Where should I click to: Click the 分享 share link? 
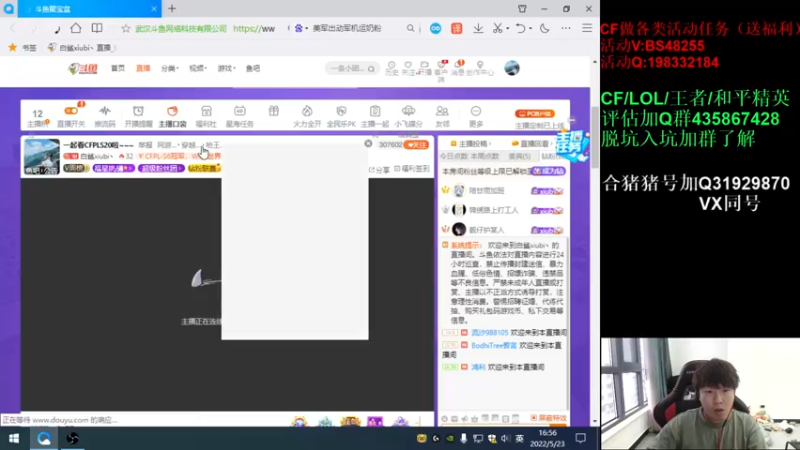click(379, 169)
